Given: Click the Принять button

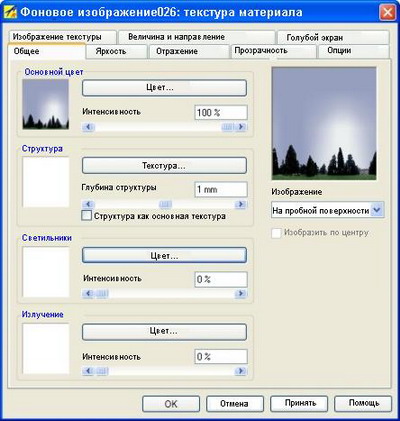Looking at the screenshot, I should pyautogui.click(x=299, y=404).
